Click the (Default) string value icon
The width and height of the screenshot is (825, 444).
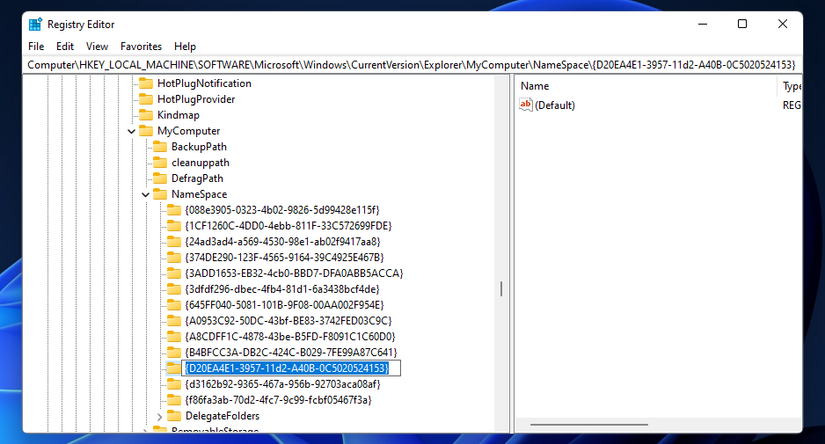tap(526, 105)
